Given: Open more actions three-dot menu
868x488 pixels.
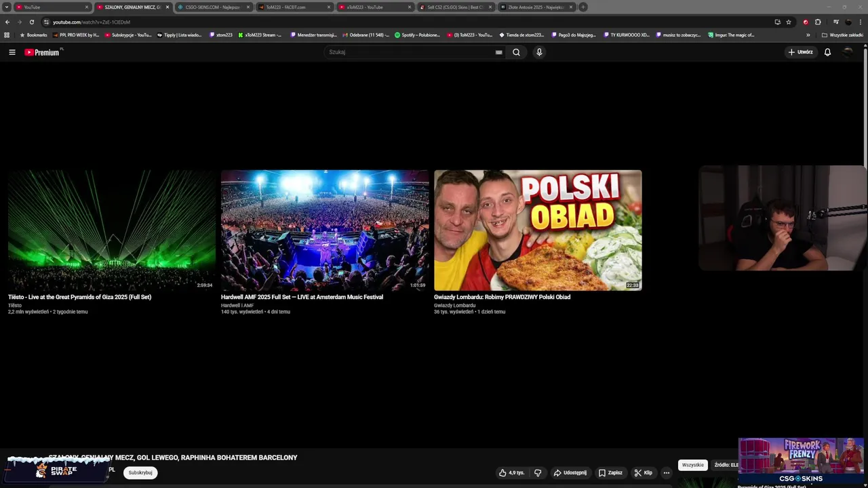Looking at the screenshot, I should point(666,472).
